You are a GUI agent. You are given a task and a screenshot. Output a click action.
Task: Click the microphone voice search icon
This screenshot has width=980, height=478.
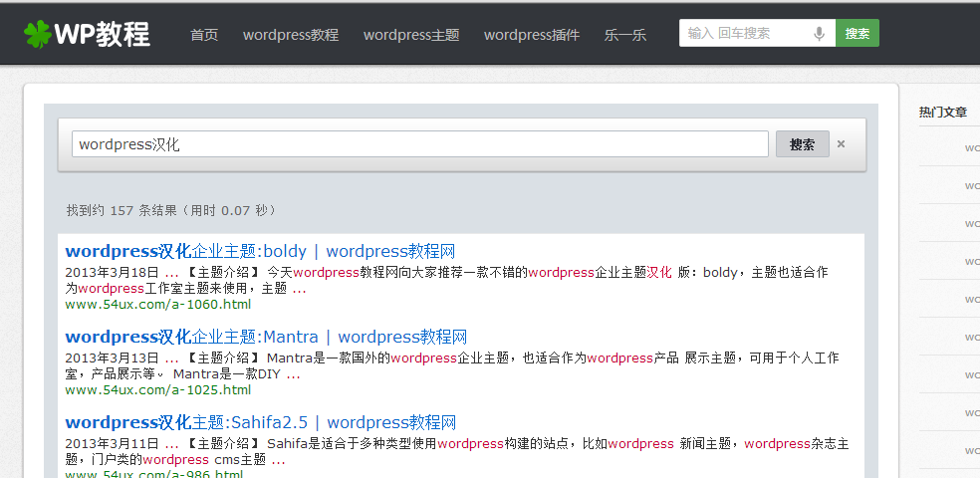click(819, 33)
